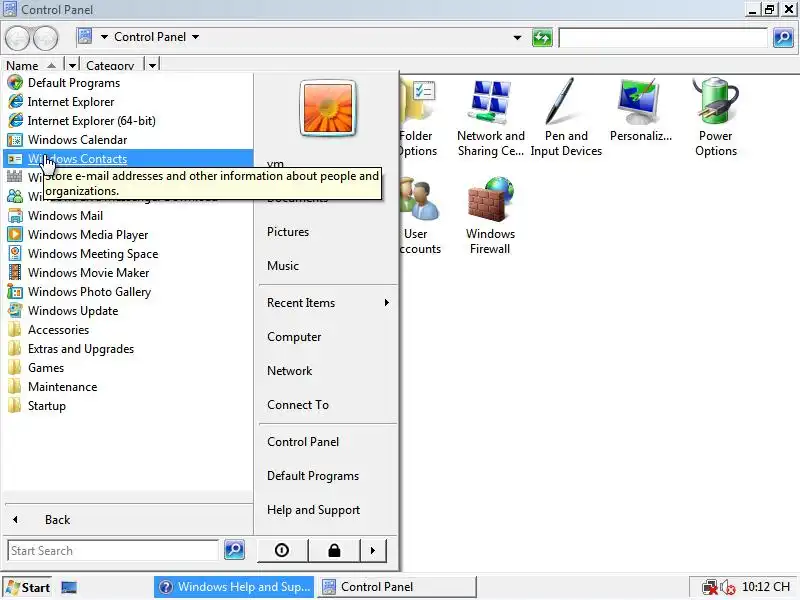Image resolution: width=800 pixels, height=600 pixels.
Task: Open dropdown arrow before Control Panel breadcrumb
Action: (x=104, y=37)
